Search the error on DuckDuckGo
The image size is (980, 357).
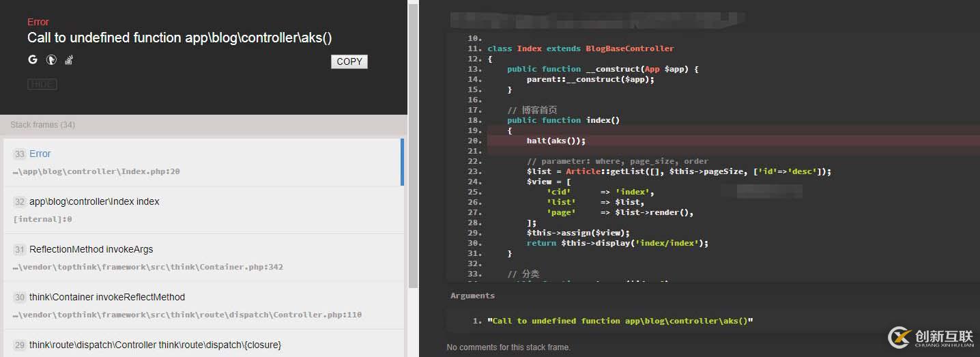[51, 60]
